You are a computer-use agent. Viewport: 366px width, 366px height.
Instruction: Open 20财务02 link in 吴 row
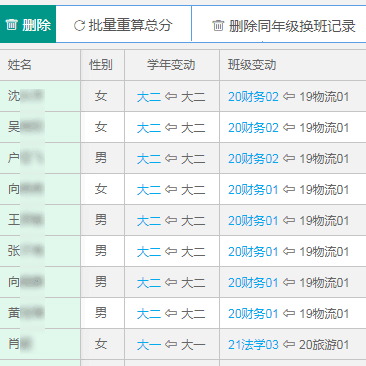[x=253, y=127]
